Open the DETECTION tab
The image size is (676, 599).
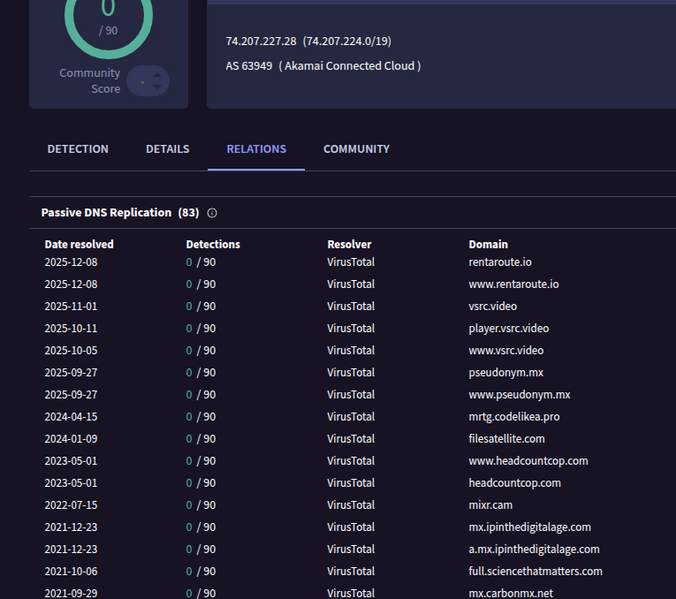coord(78,149)
